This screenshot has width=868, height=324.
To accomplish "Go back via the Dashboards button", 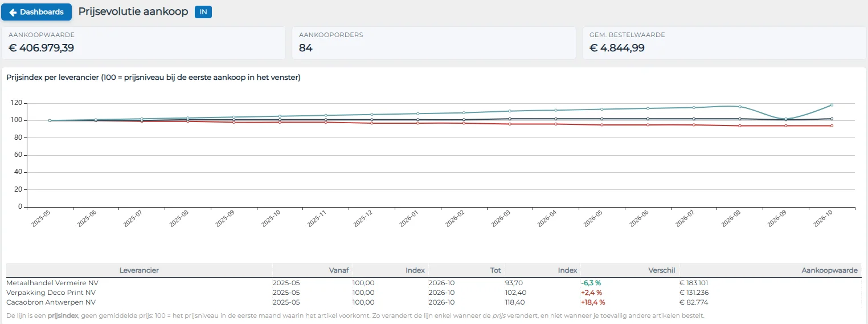I will coord(36,12).
